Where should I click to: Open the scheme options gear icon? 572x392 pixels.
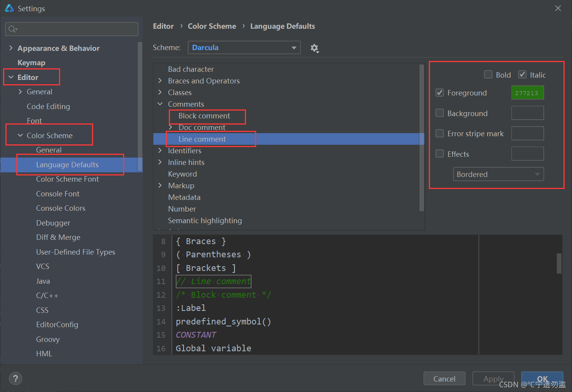[314, 48]
